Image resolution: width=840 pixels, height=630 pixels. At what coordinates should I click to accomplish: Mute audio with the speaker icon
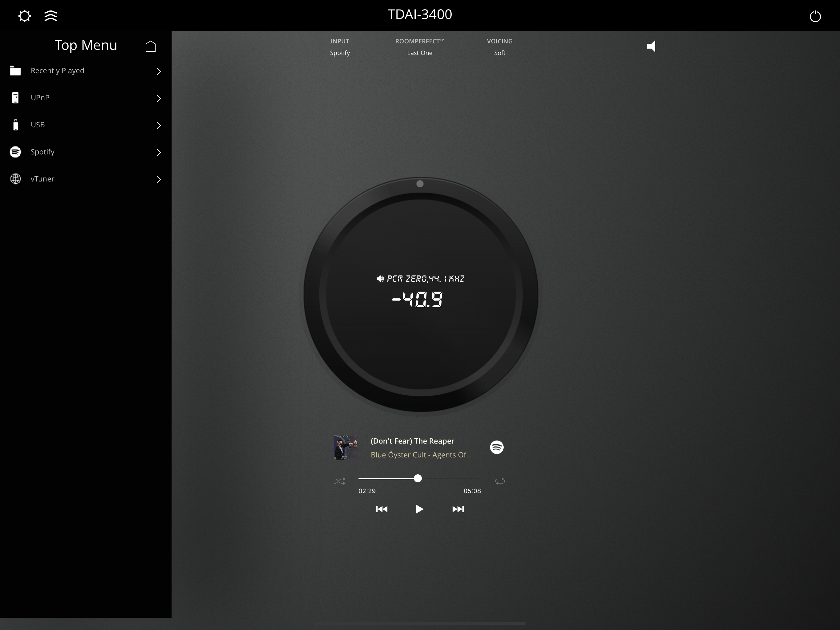click(651, 46)
